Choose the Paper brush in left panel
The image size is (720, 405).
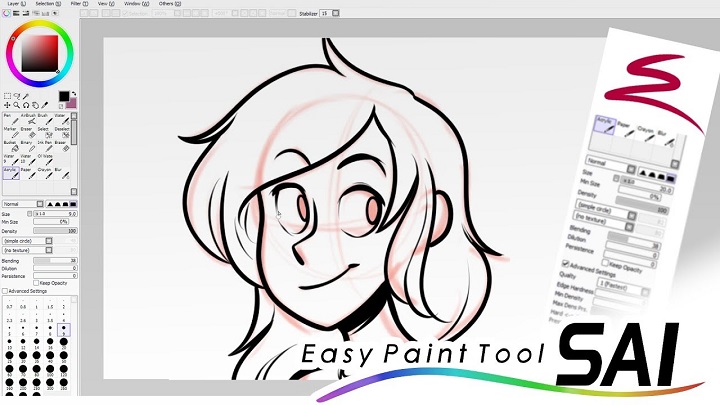coord(28,173)
